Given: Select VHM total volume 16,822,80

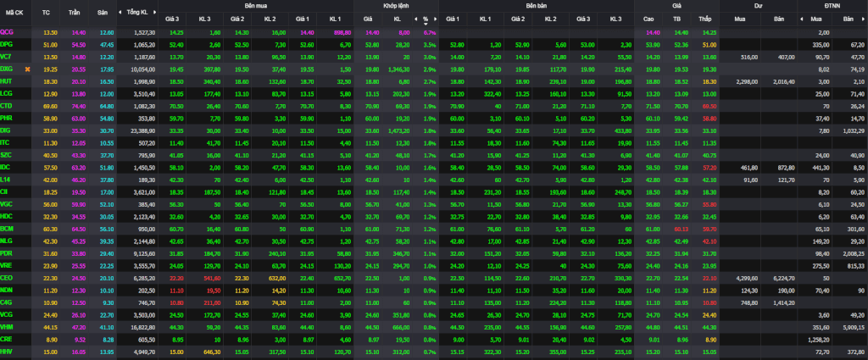Looking at the screenshot, I should point(144,326).
